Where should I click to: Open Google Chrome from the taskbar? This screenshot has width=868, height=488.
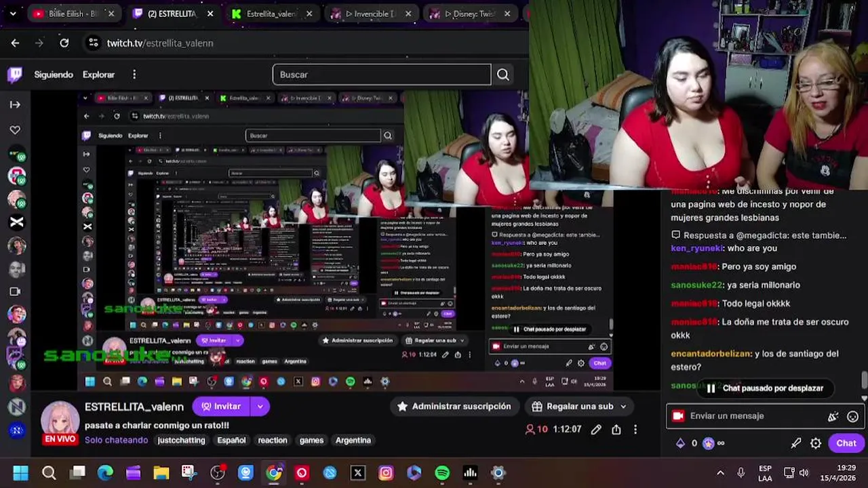click(x=274, y=472)
